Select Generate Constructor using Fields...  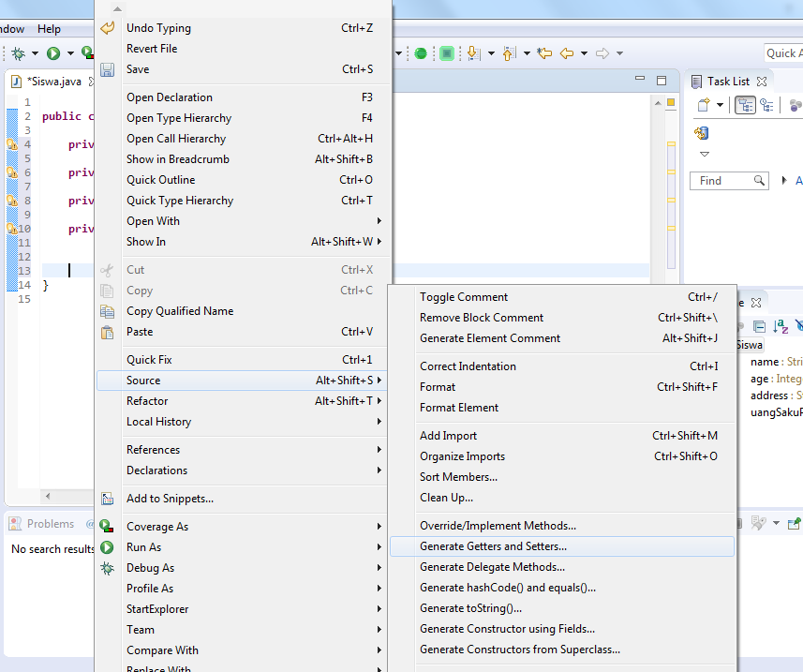point(562,629)
